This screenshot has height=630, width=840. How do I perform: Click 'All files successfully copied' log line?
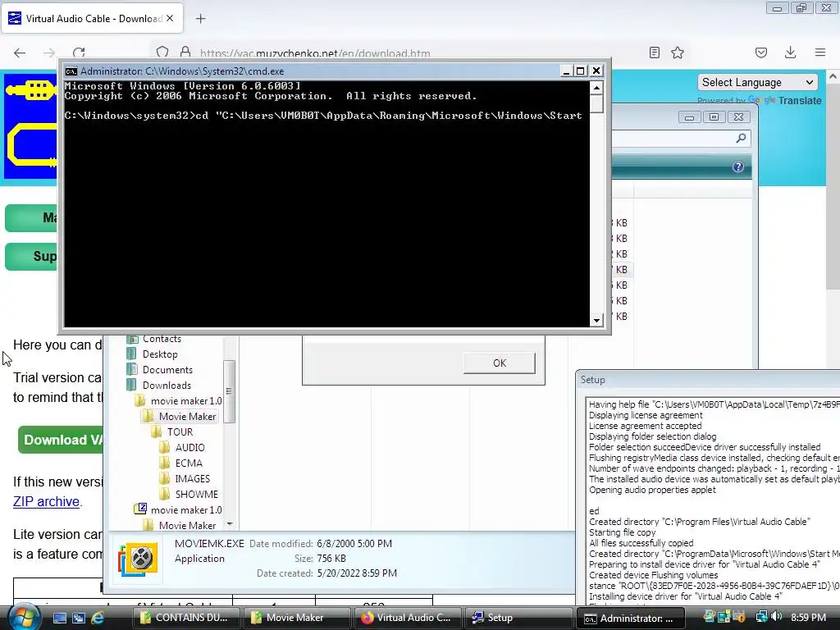click(641, 543)
